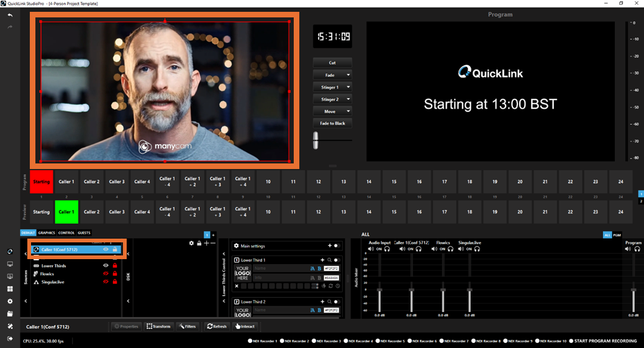The height and width of the screenshot is (348, 644).
Task: Toggle the Main settings switch
Action: 337,245
